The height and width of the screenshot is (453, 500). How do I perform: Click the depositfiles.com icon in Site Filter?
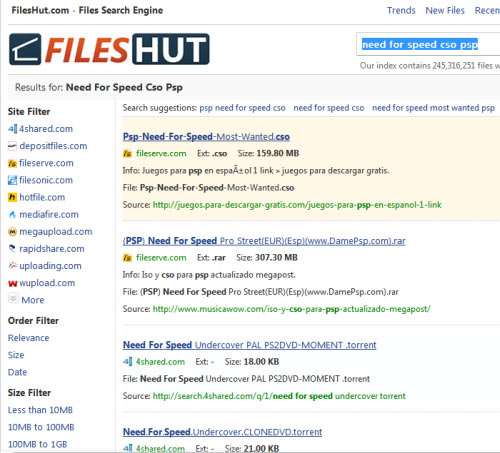[x=12, y=146]
